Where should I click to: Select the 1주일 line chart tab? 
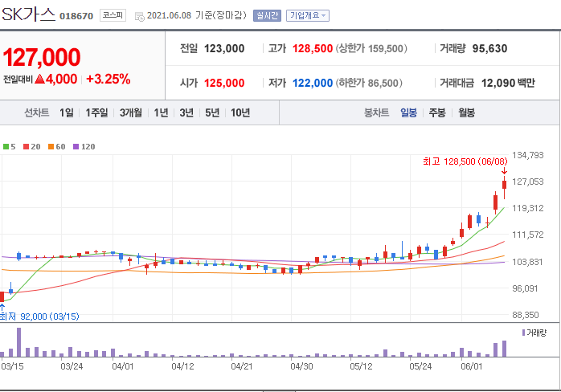96,113
